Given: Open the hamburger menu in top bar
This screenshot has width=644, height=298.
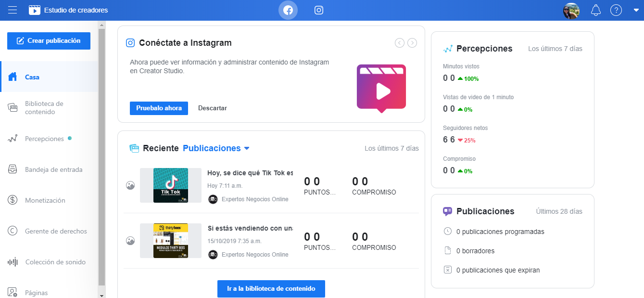Looking at the screenshot, I should 13,10.
